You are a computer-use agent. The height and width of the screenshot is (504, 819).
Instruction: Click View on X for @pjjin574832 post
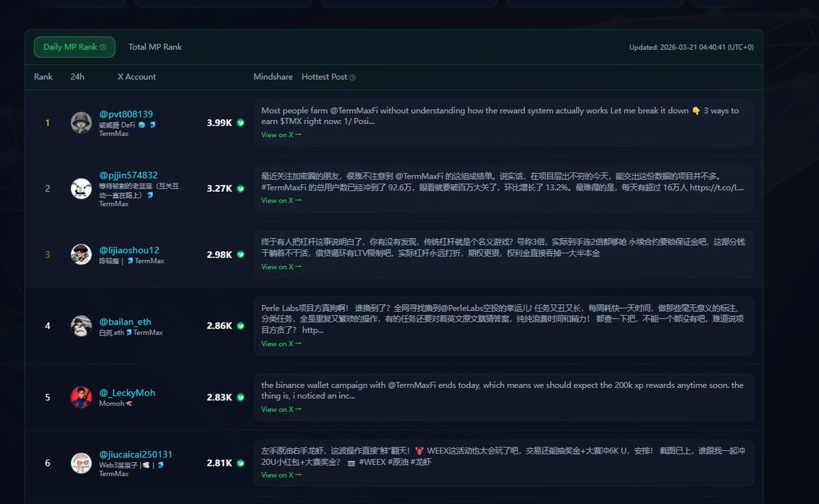click(281, 201)
